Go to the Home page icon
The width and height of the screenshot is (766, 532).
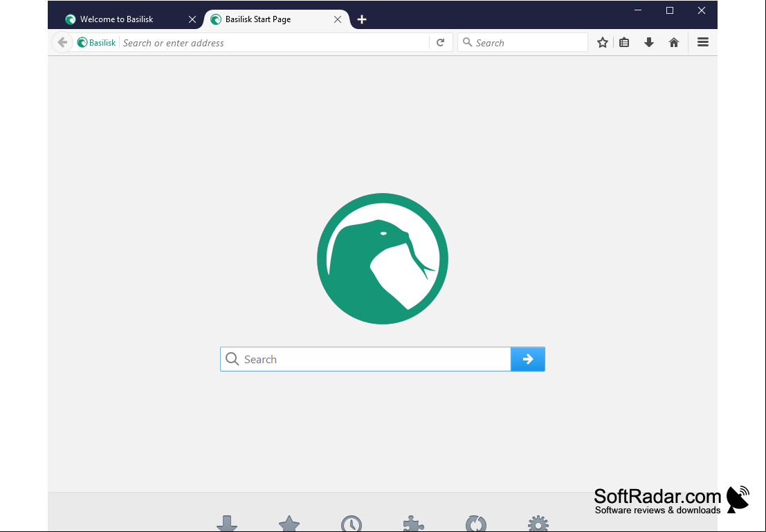(674, 42)
